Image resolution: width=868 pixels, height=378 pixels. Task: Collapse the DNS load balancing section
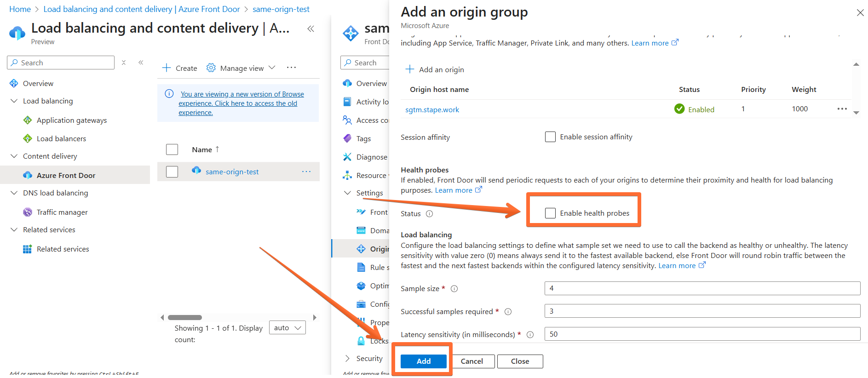coord(14,193)
